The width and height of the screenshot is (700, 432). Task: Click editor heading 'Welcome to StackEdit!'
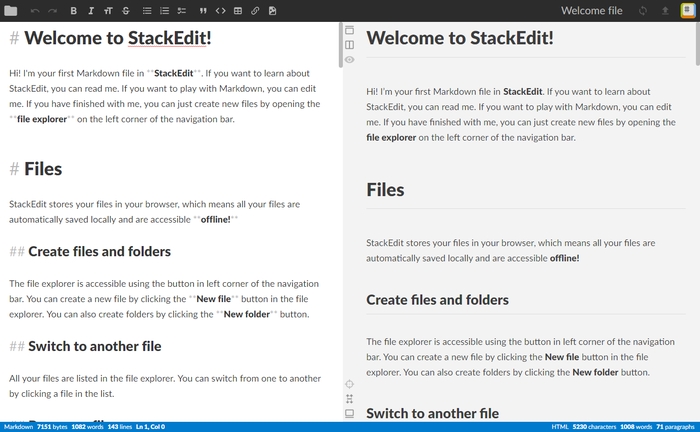coord(117,38)
